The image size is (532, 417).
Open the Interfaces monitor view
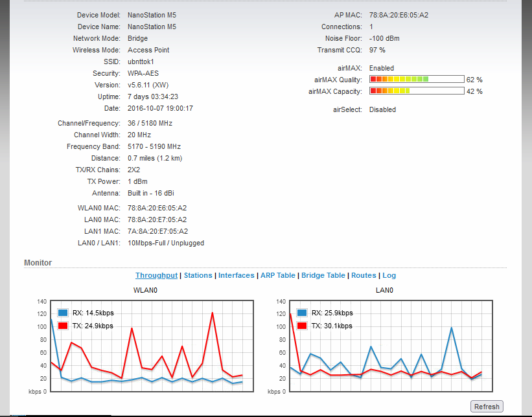click(x=236, y=275)
